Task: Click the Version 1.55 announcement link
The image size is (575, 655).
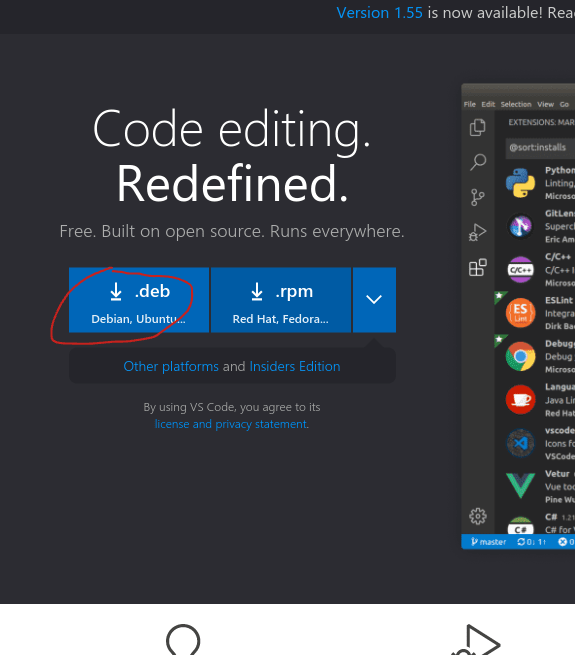Action: pyautogui.click(x=379, y=13)
